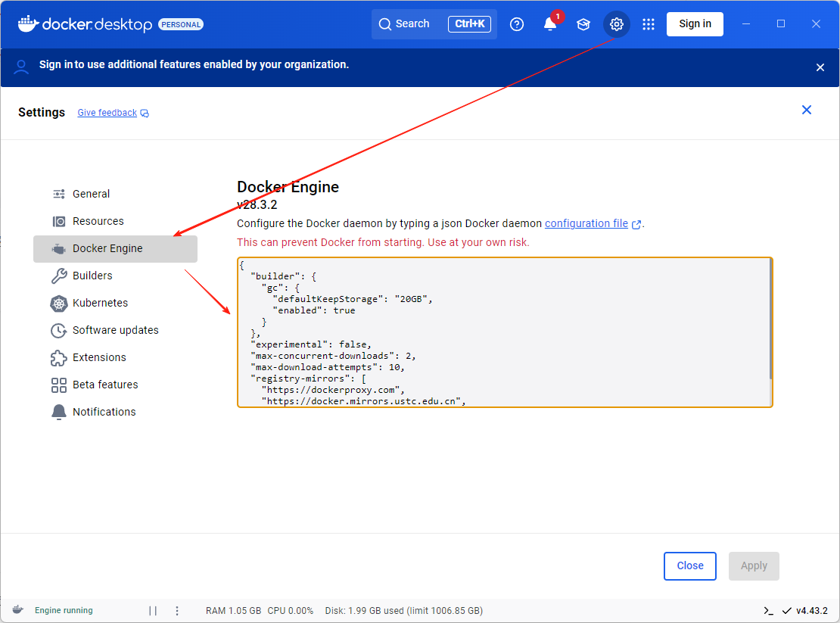Click the Close button
Viewport: 840px width, 623px height.
coord(689,565)
